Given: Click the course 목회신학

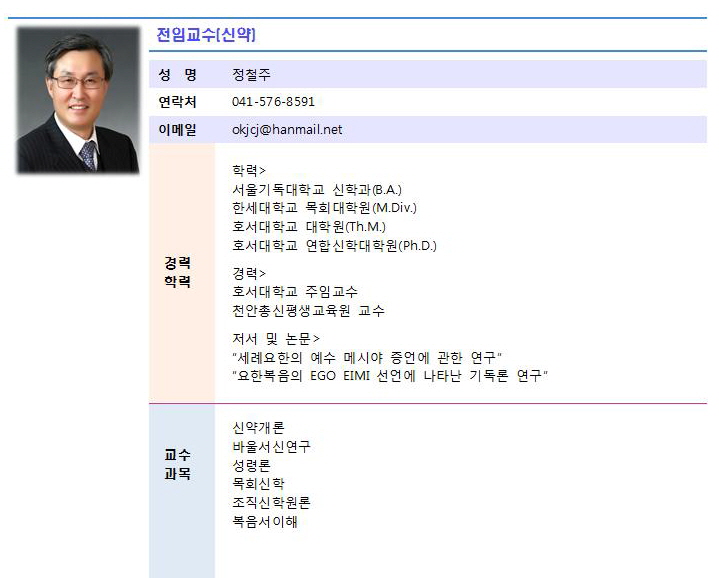Looking at the screenshot, I should pos(258,484).
